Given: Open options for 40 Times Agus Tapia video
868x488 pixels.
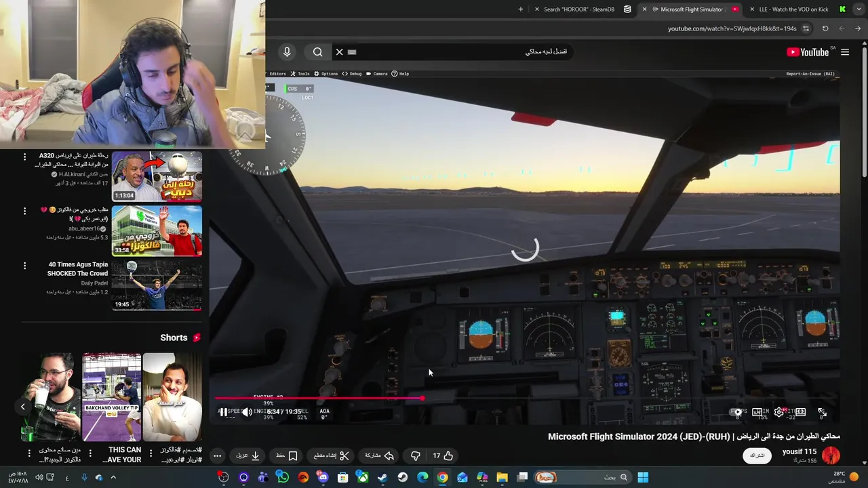Looking at the screenshot, I should [x=24, y=266].
